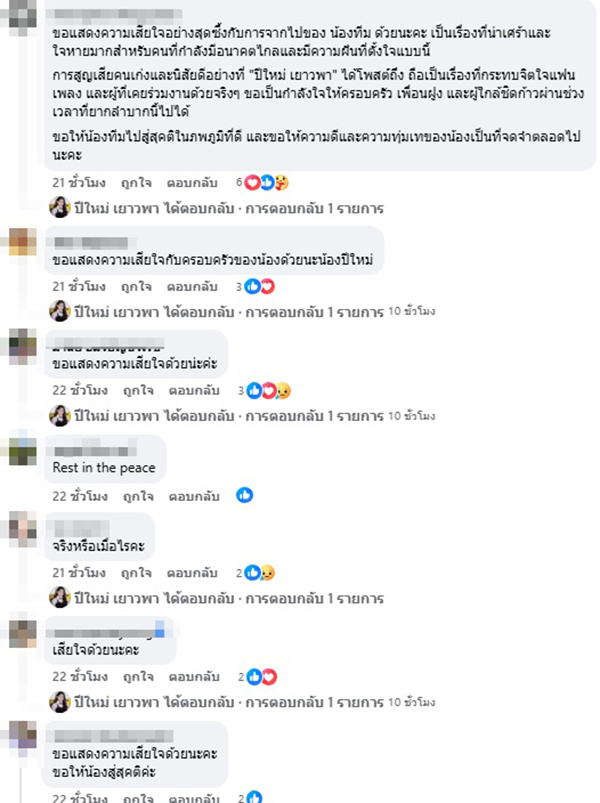
Task: Click the red heart reaction on the first comment
Action: [252, 182]
